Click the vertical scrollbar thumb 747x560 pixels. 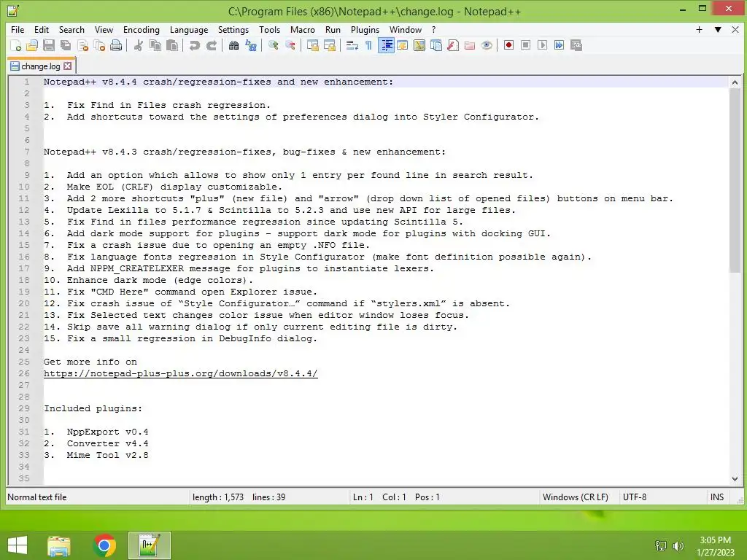tap(735, 180)
